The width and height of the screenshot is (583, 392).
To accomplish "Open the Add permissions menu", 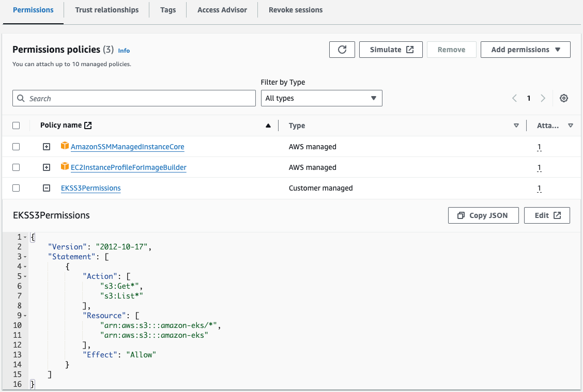I will (x=525, y=49).
